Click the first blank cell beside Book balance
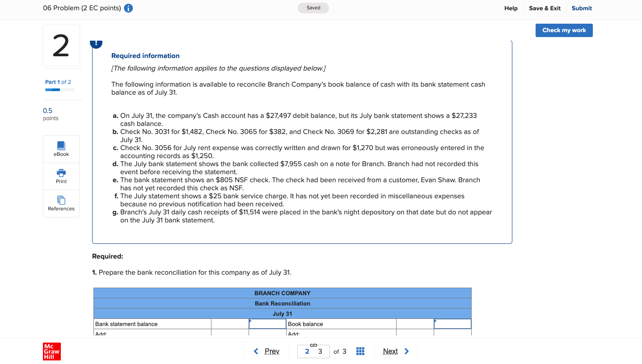The image size is (642, 364). [415, 324]
